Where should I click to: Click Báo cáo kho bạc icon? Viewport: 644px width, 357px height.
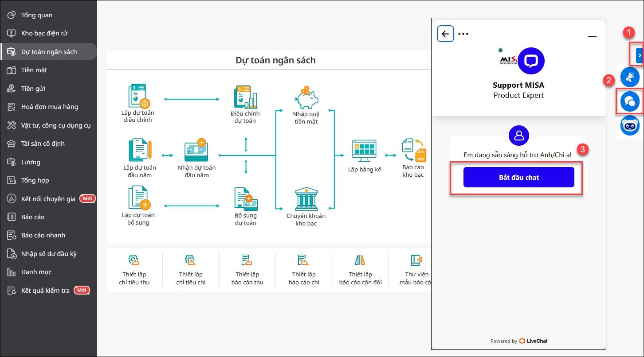[x=413, y=151]
